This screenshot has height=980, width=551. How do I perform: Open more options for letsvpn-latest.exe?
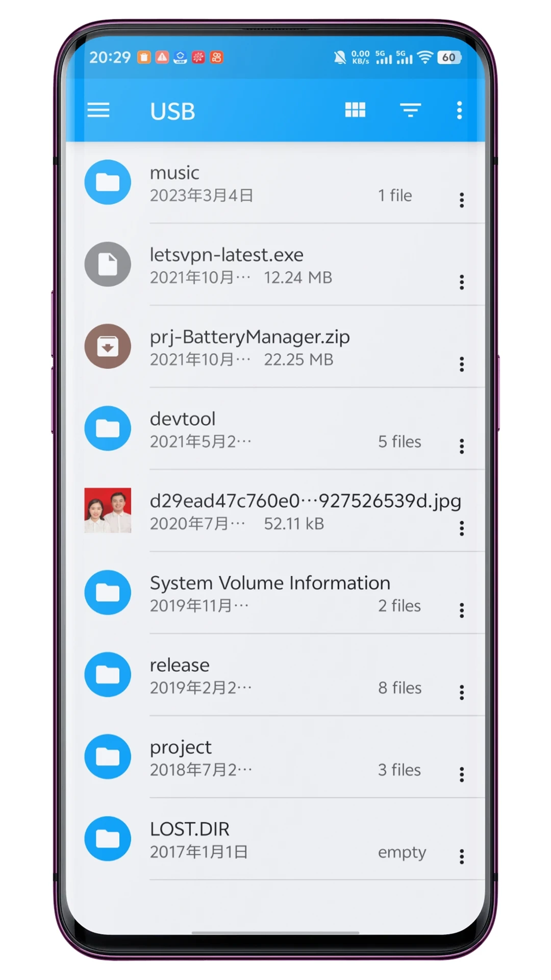(462, 282)
